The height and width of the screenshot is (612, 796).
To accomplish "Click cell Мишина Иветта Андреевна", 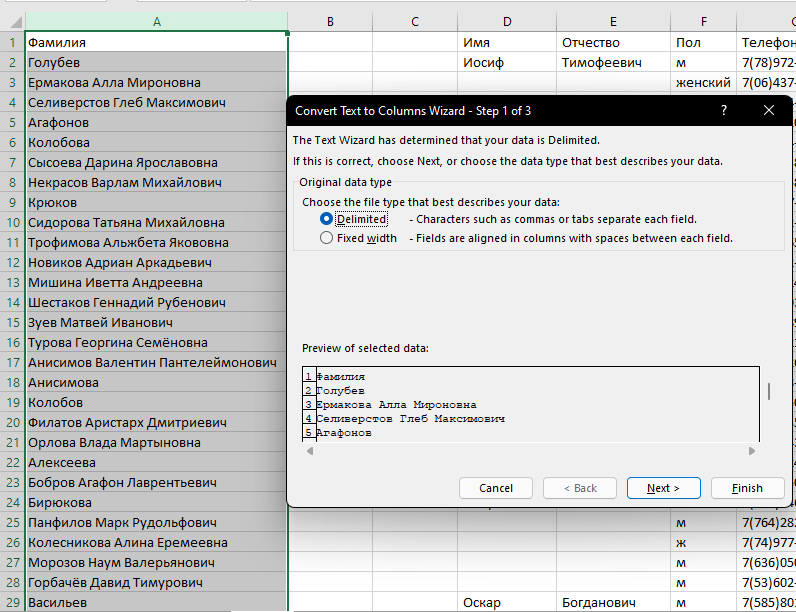I will 156,282.
